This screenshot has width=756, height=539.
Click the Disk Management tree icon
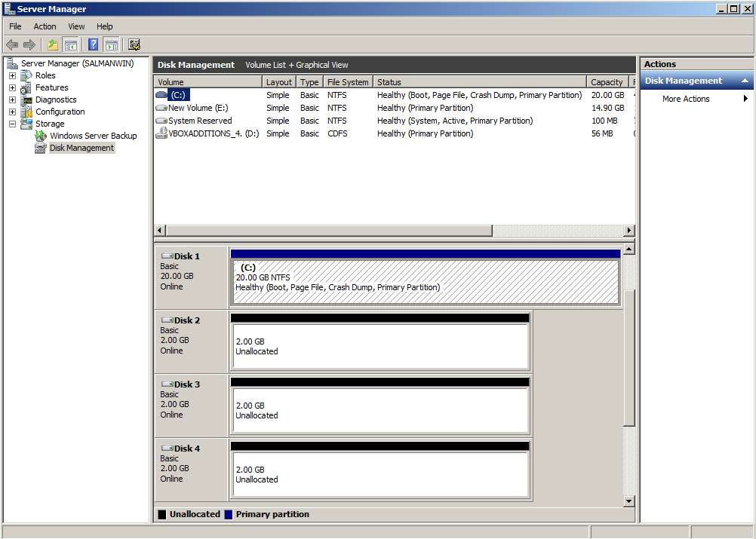pyautogui.click(x=41, y=148)
